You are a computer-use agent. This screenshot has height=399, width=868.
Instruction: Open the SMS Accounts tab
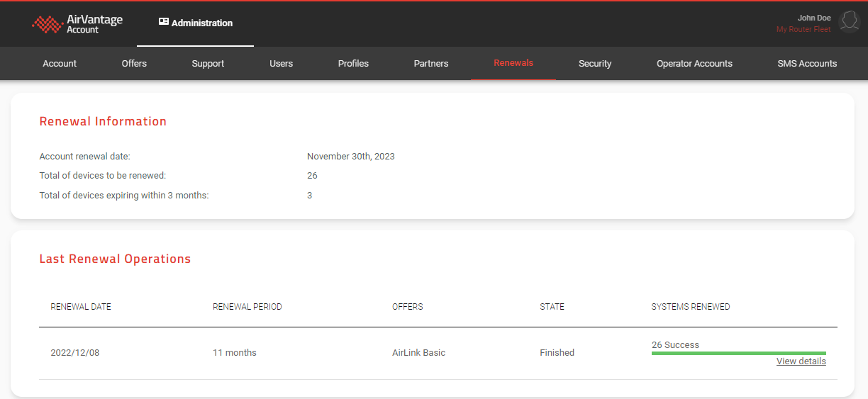tap(807, 64)
